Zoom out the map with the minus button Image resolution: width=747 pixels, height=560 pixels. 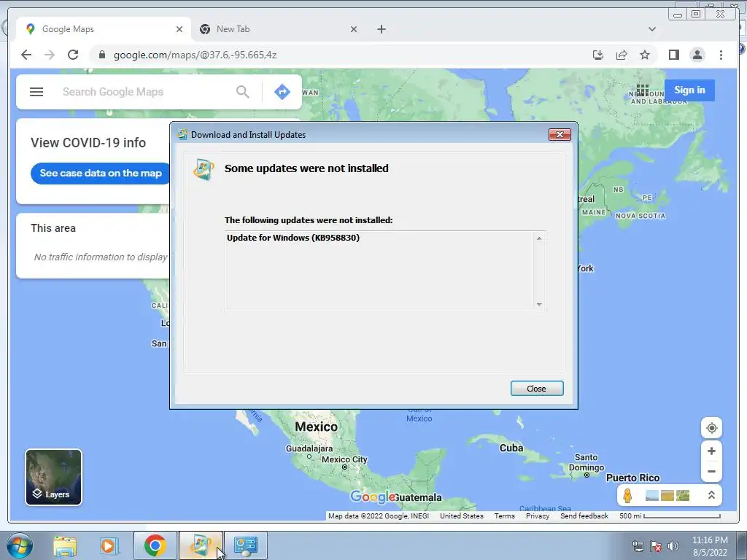pyautogui.click(x=711, y=472)
